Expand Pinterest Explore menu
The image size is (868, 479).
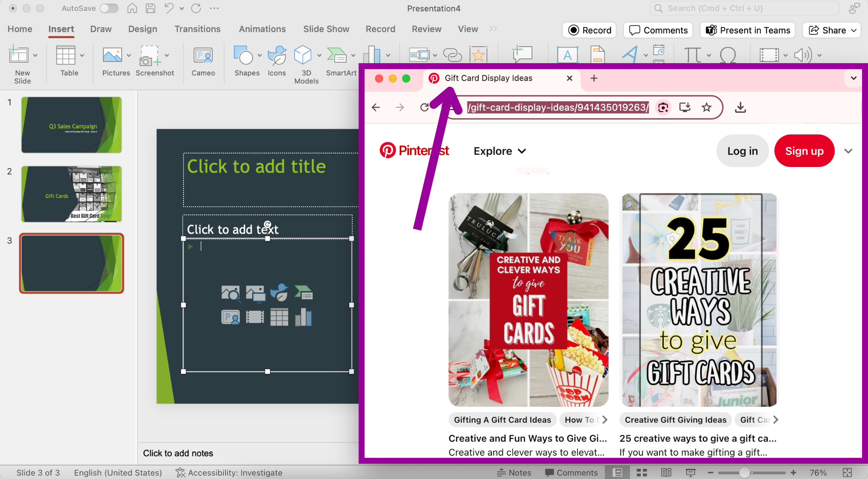point(500,151)
